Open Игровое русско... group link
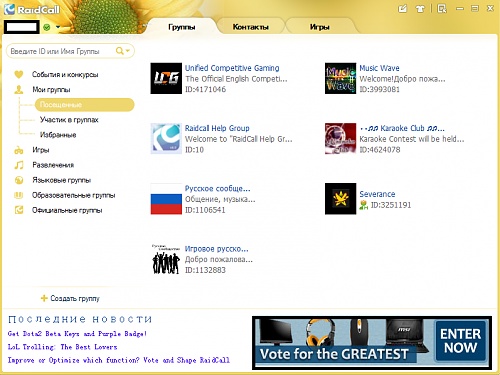 click(x=216, y=249)
